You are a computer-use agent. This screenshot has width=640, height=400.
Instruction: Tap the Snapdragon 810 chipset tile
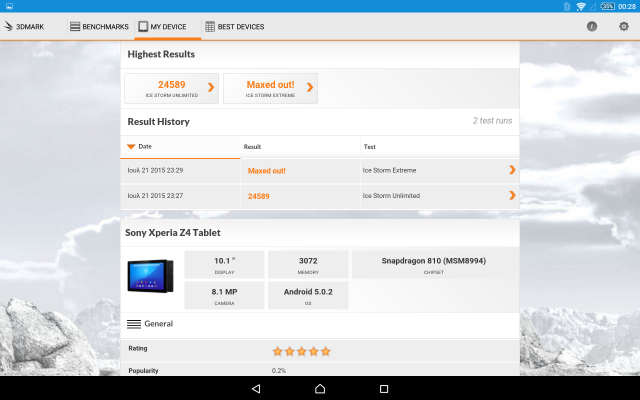point(434,264)
